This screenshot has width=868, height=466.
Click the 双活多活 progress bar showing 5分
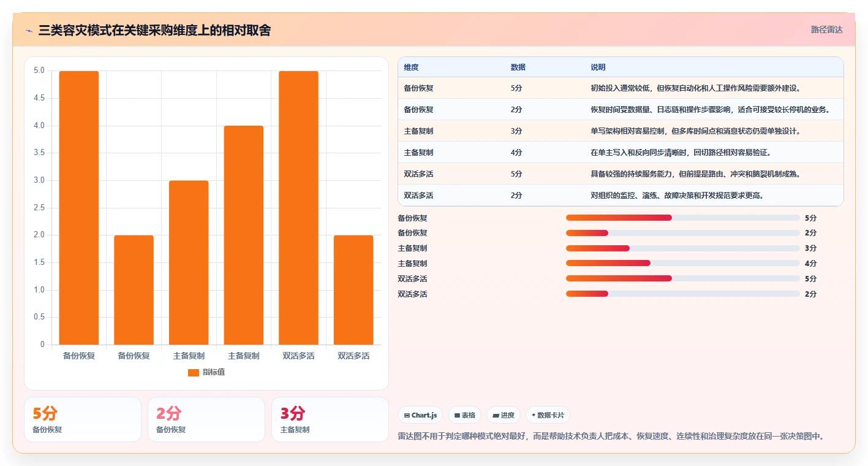pyautogui.click(x=682, y=278)
